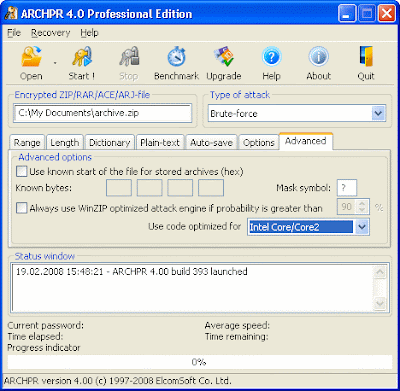Click the second Known bytes box
The image size is (400, 391).
[x=150, y=188]
